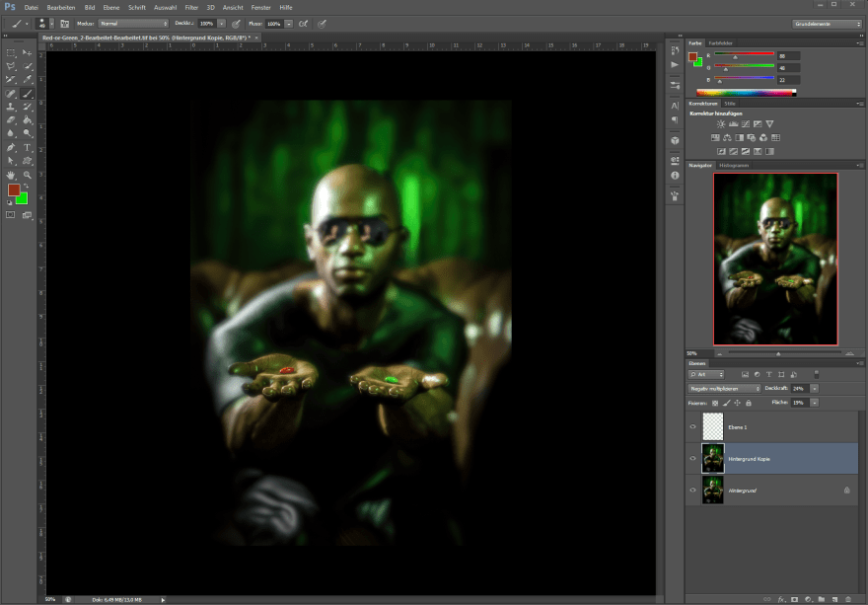868x605 pixels.
Task: Open the layer blend mode dropdown
Action: coord(724,389)
